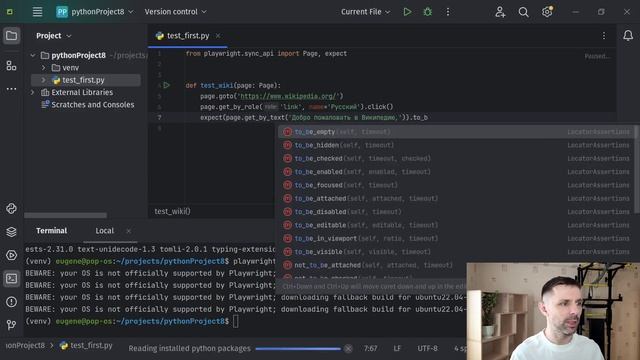Viewport: 640px width, 360px height.
Task: Select the Terminal tool tab
Action: pyautogui.click(x=51, y=231)
